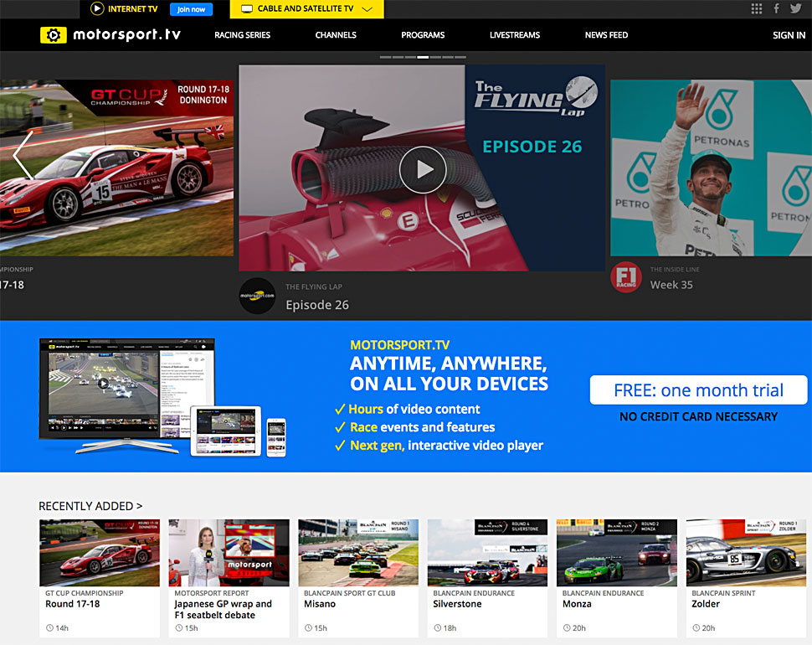Click the Sign In link
This screenshot has height=645, width=812.
pos(789,35)
